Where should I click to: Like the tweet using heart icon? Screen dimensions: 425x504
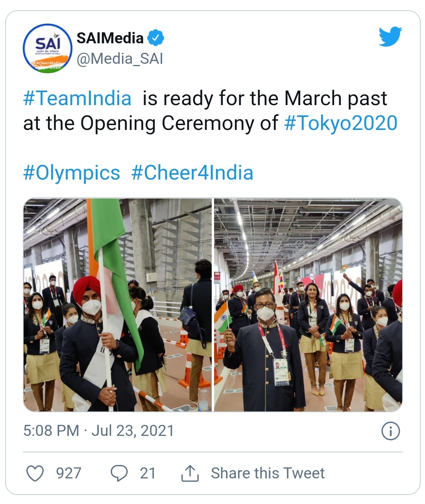[35, 473]
